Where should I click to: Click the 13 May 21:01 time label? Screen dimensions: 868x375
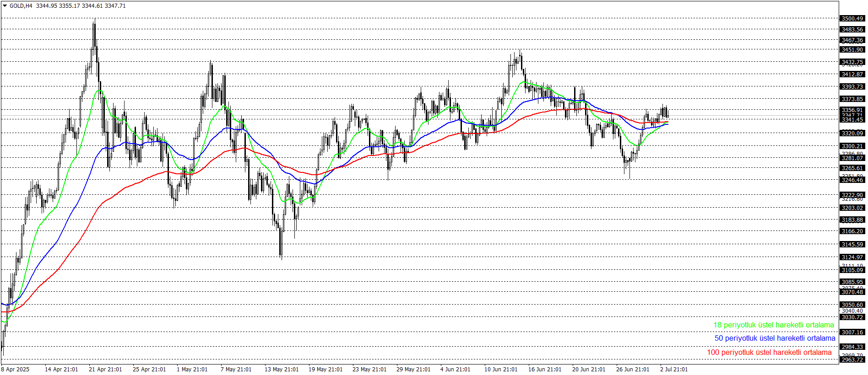click(282, 370)
